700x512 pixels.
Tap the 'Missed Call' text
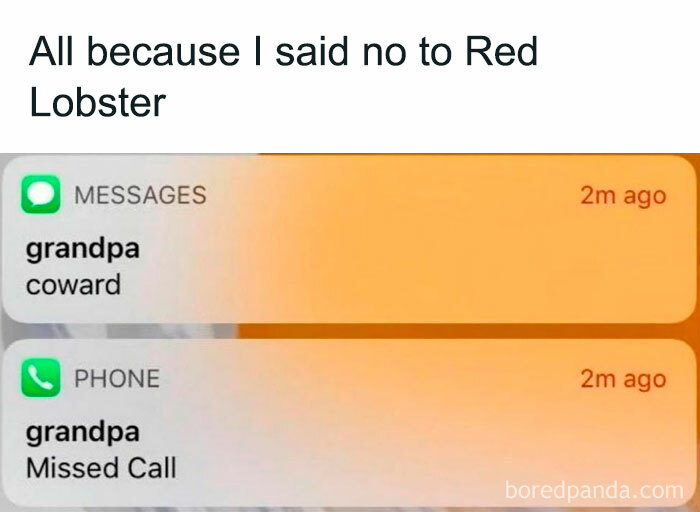[x=101, y=468]
